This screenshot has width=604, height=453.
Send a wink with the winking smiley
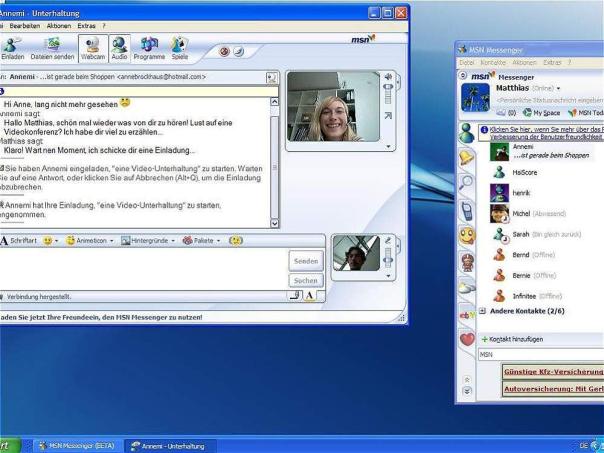click(236, 241)
